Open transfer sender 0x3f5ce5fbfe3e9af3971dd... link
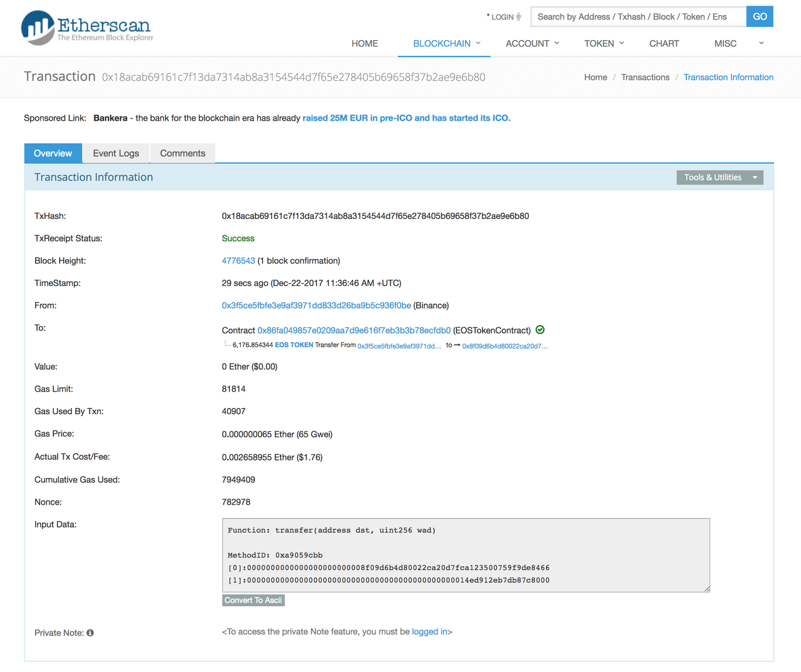 click(x=399, y=345)
